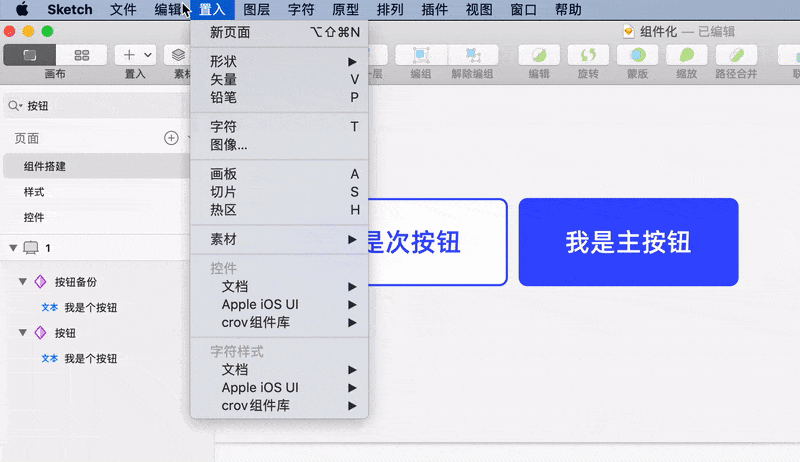This screenshot has width=800, height=462.
Task: Click the 我是主按钮 blue button
Action: (628, 242)
